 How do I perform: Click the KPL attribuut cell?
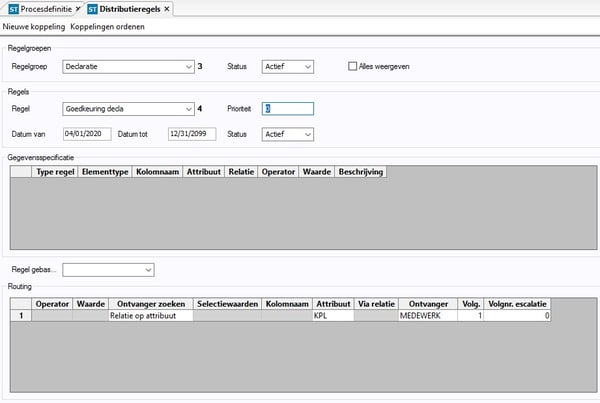coord(333,315)
